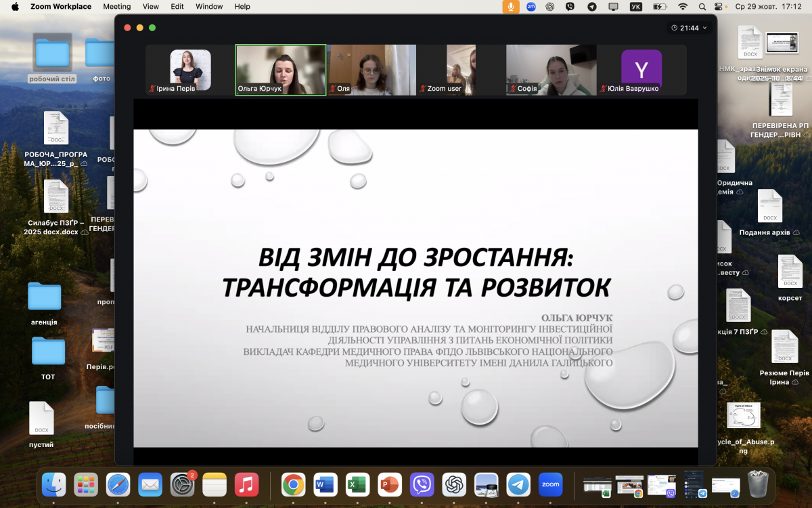Unmute the mic icon on Оля's tile

point(332,89)
